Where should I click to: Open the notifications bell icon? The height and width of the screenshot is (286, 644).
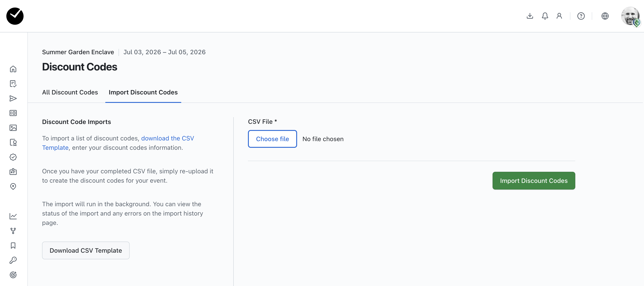pos(545,16)
